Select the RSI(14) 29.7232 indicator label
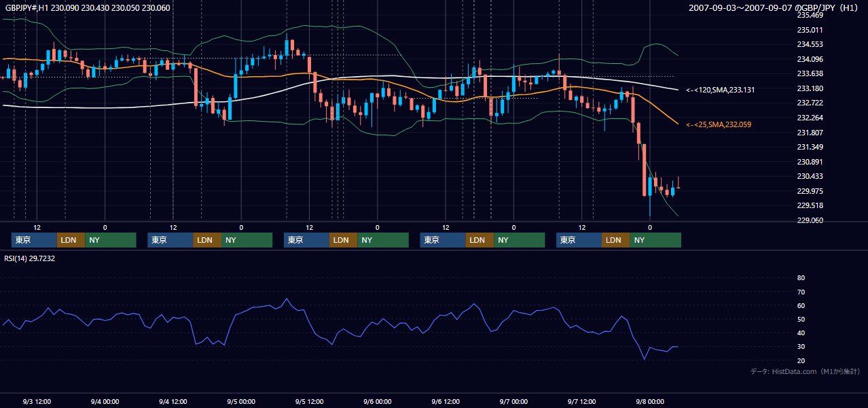 coord(30,258)
